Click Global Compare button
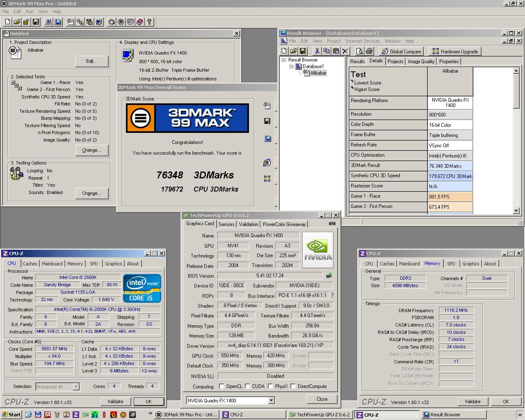Viewport: 525px width, 420px height. (402, 51)
